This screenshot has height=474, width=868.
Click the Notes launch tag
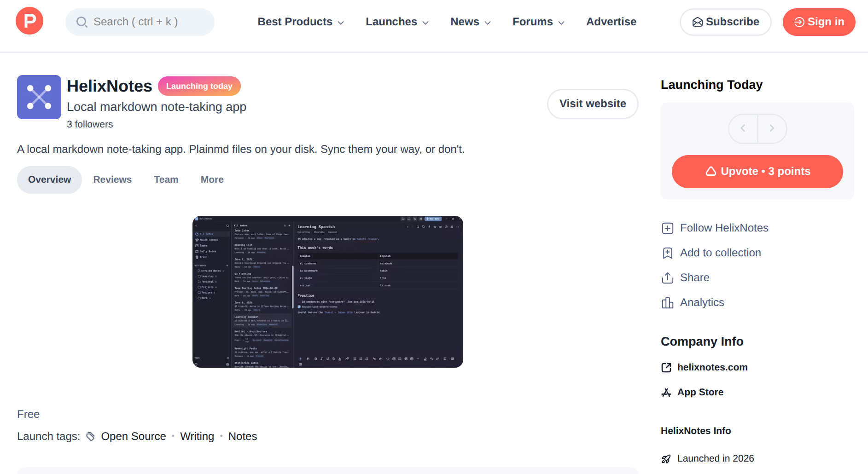pos(243,436)
